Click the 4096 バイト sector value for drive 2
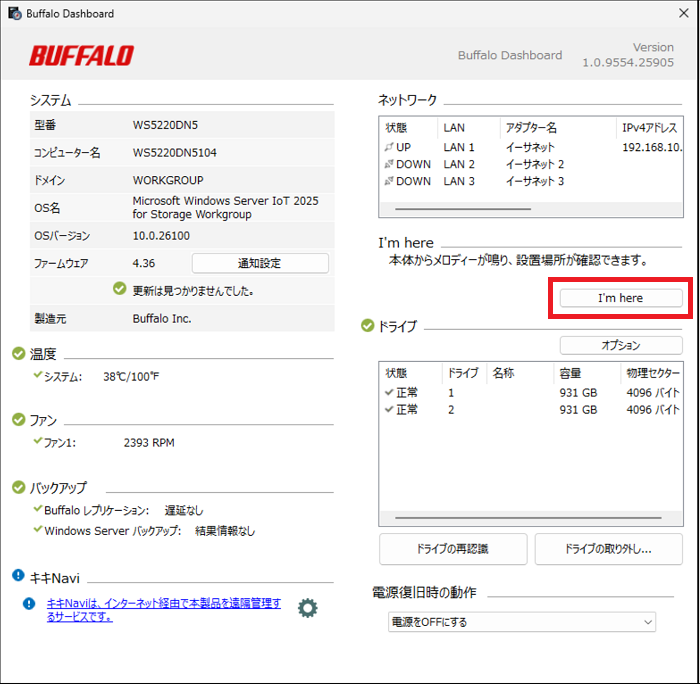700x684 pixels. (653, 410)
